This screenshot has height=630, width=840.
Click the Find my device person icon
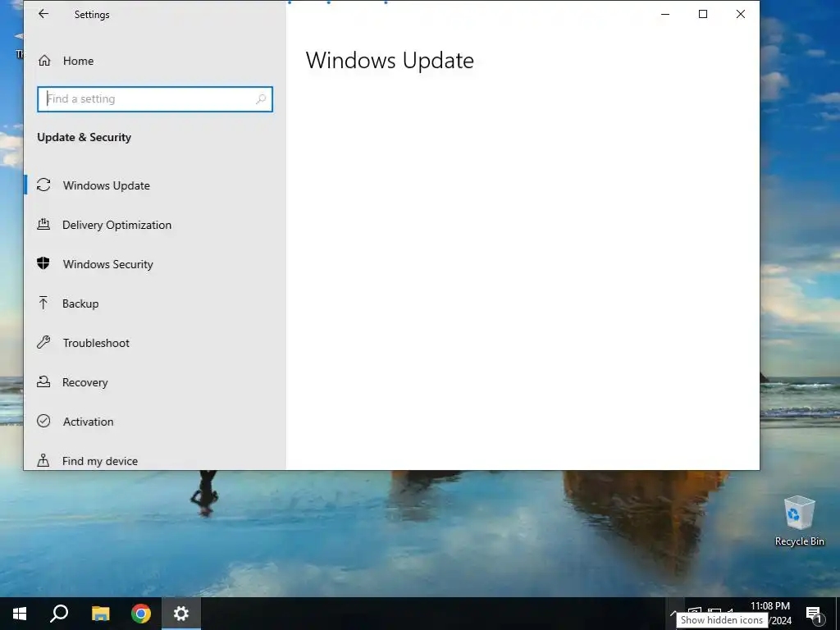pyautogui.click(x=43, y=460)
